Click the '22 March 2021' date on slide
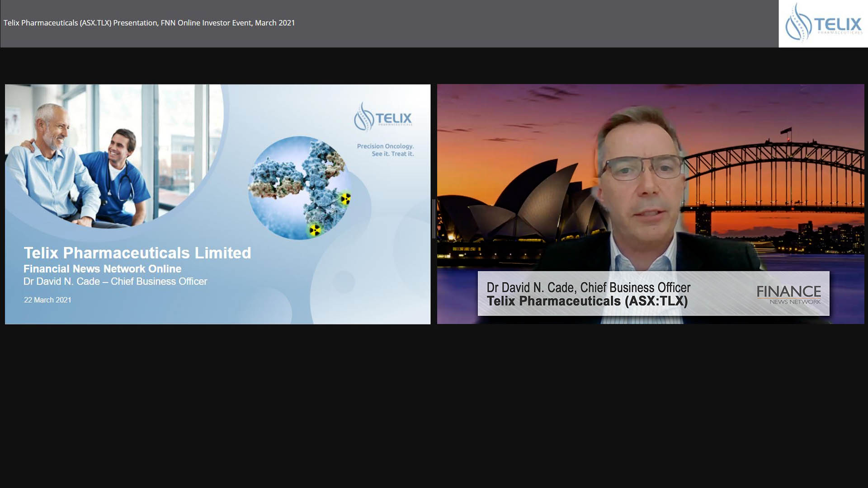Viewport: 868px width, 488px height. [x=47, y=300]
